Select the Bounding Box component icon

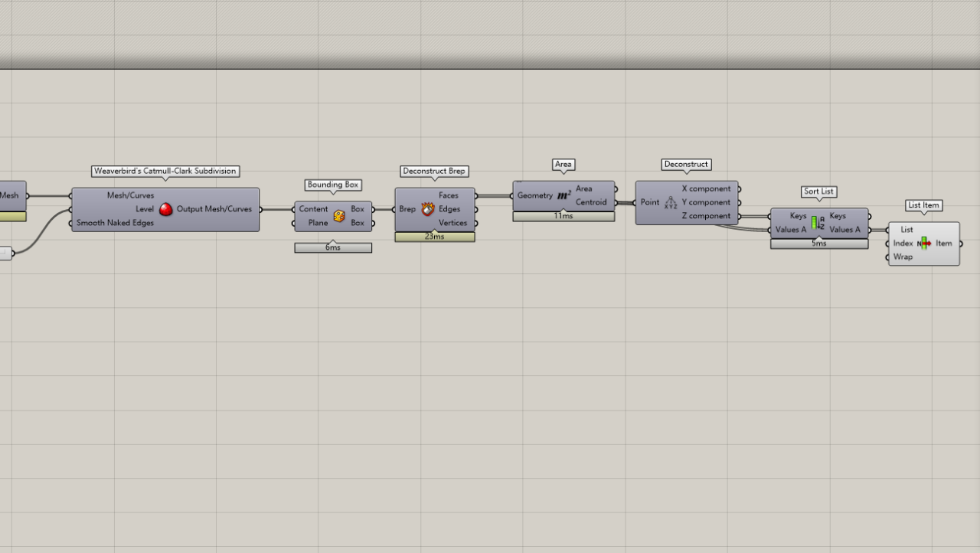pyautogui.click(x=339, y=216)
